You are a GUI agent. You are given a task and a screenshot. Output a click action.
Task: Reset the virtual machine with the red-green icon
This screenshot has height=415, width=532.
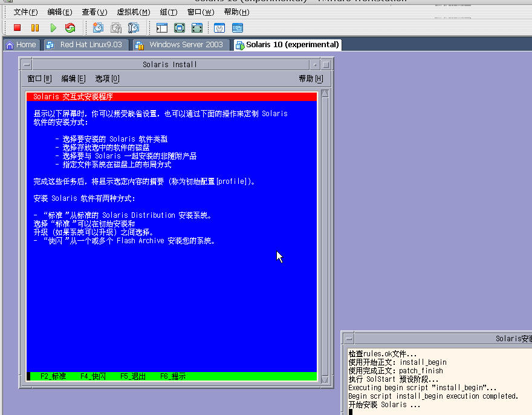point(70,28)
